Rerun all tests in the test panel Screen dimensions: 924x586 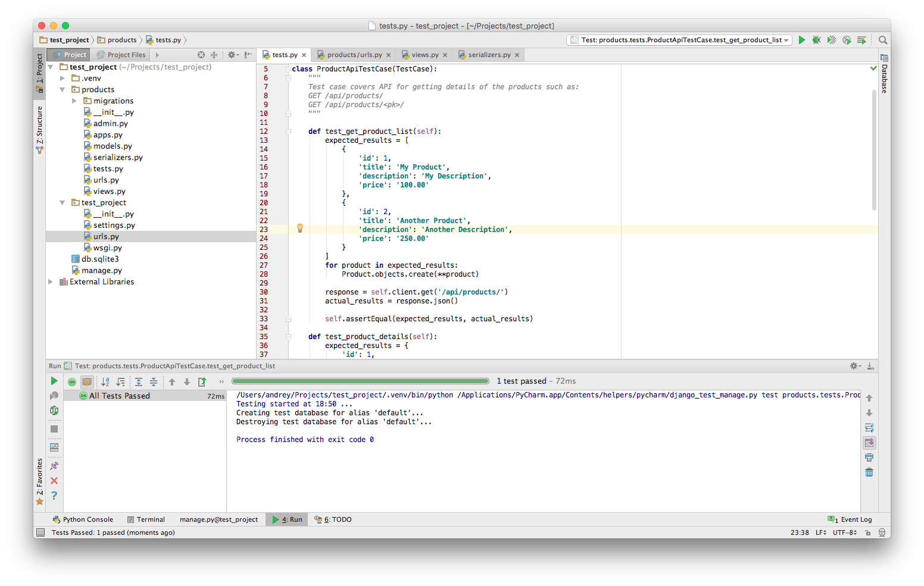(x=54, y=381)
